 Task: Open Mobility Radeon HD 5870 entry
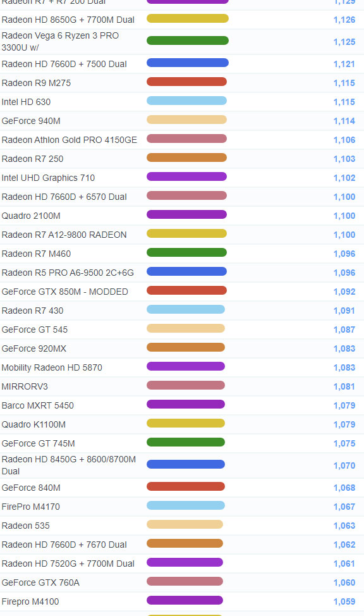[x=52, y=367]
